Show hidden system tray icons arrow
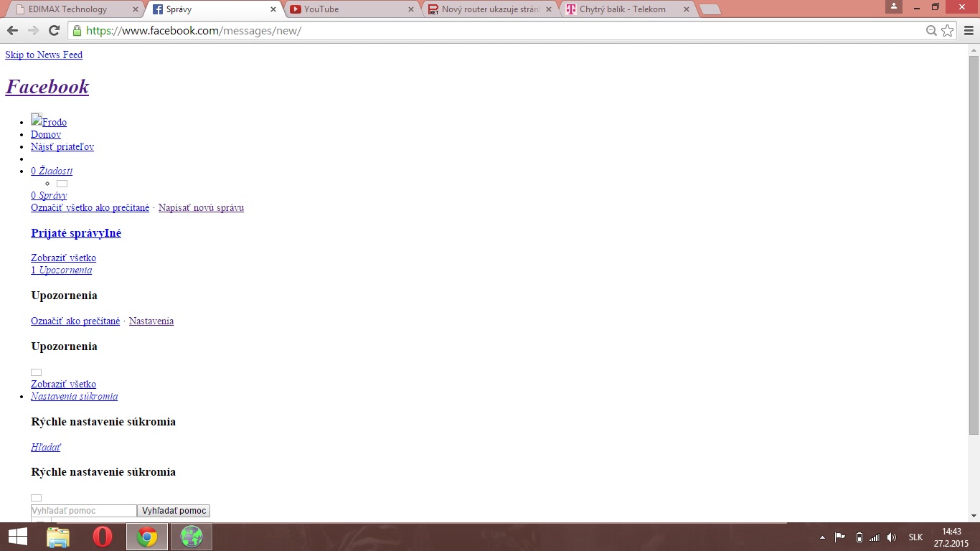Viewport: 980px width, 551px height. (822, 537)
